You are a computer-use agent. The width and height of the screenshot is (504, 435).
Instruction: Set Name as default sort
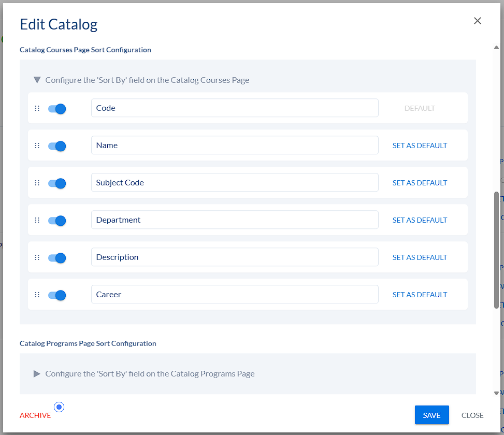coord(420,146)
